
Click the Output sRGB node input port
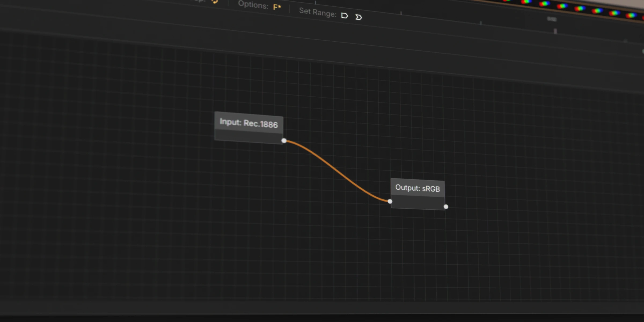point(390,201)
